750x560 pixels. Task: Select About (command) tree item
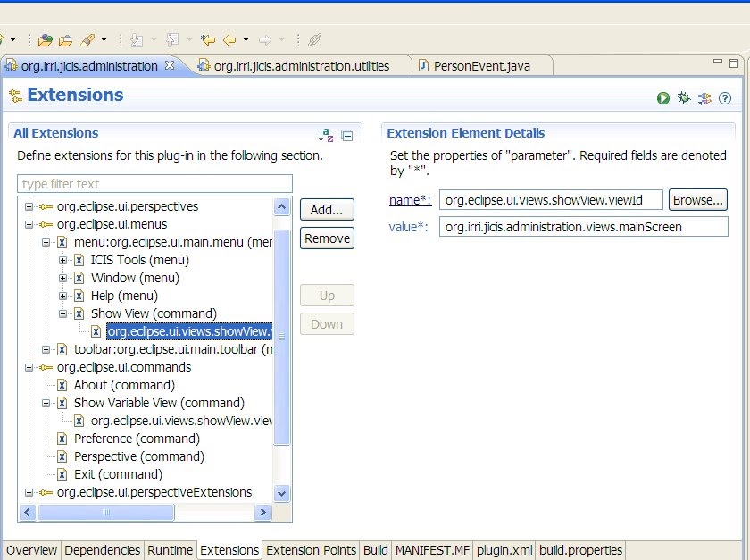[124, 385]
